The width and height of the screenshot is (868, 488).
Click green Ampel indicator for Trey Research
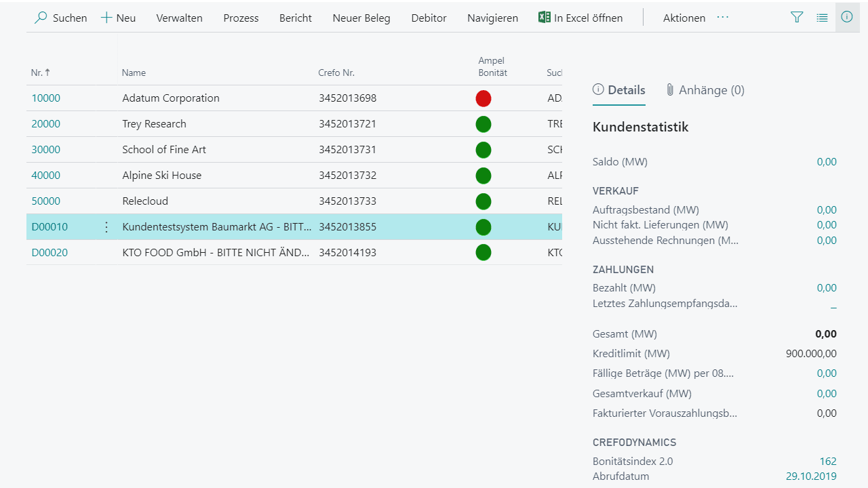[x=484, y=124]
